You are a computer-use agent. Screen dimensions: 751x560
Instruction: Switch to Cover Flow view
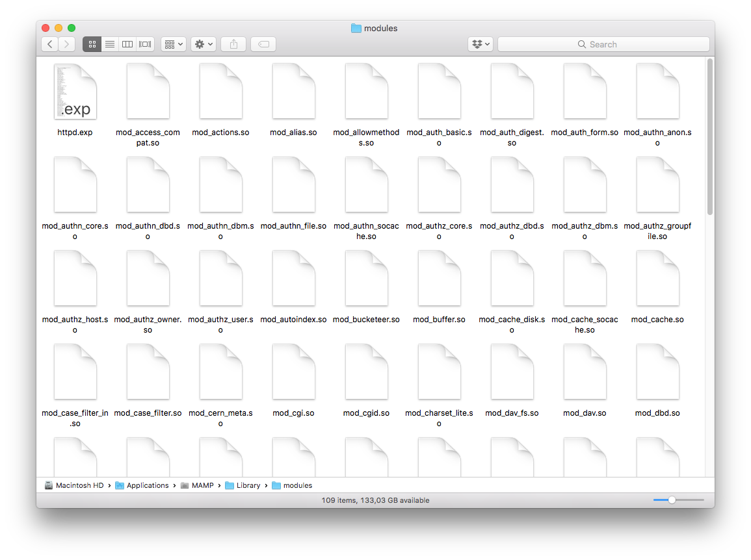click(145, 44)
